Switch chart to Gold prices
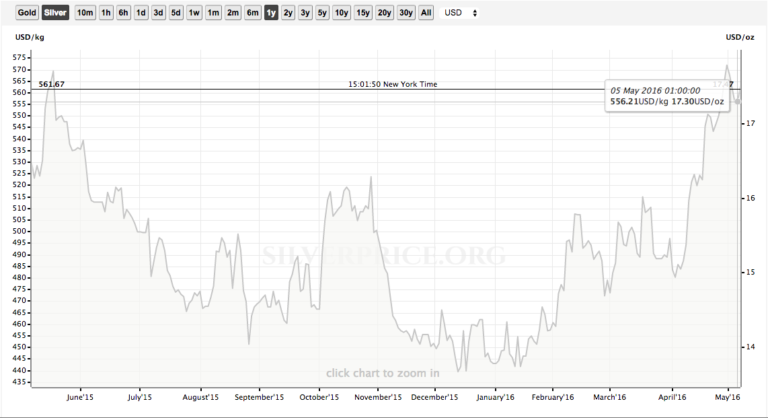This screenshot has height=418, width=768. pyautogui.click(x=25, y=13)
